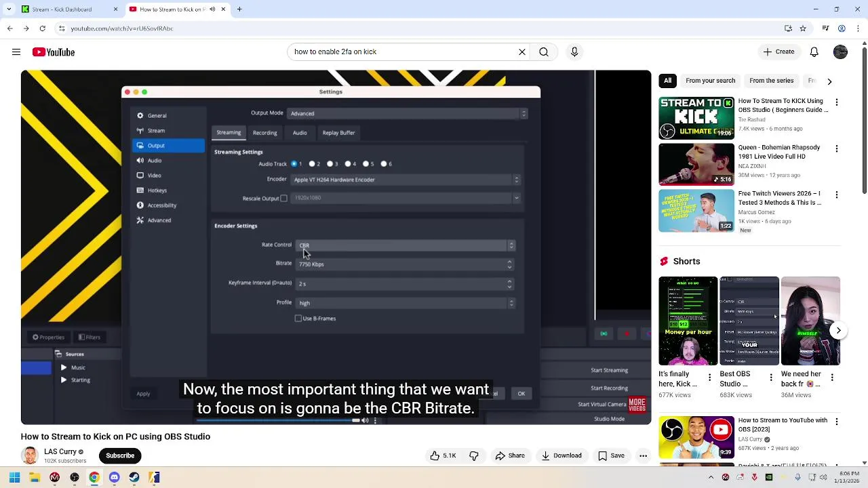
Task: Select From the series chip
Action: (771, 81)
